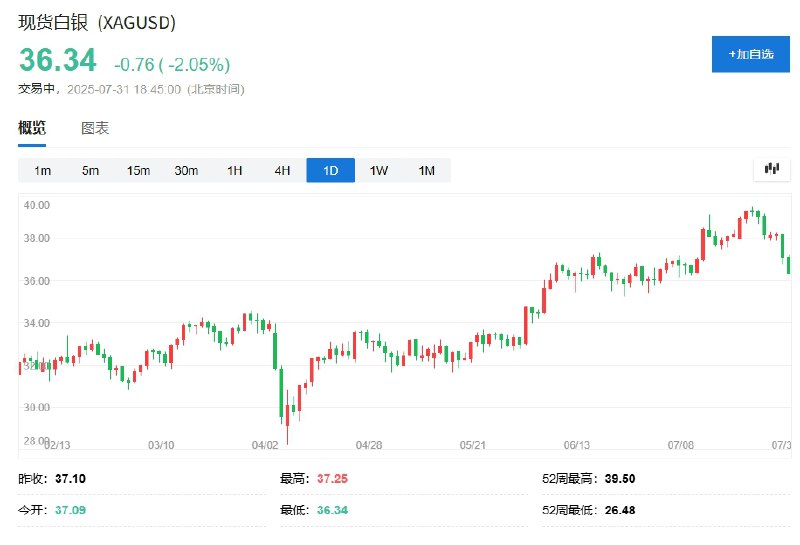Select the 1H interval
The image size is (800, 545).
point(234,170)
